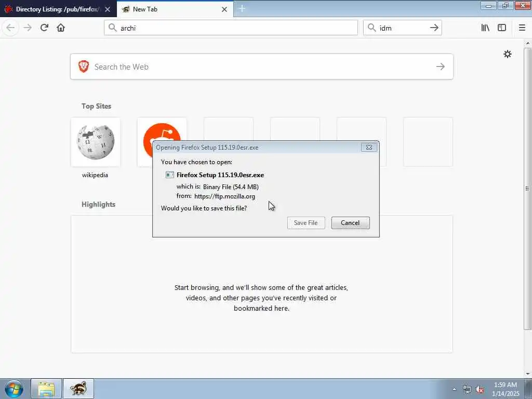The image size is (532, 399).
Task: Click the Forward arrow button
Action: 28,28
